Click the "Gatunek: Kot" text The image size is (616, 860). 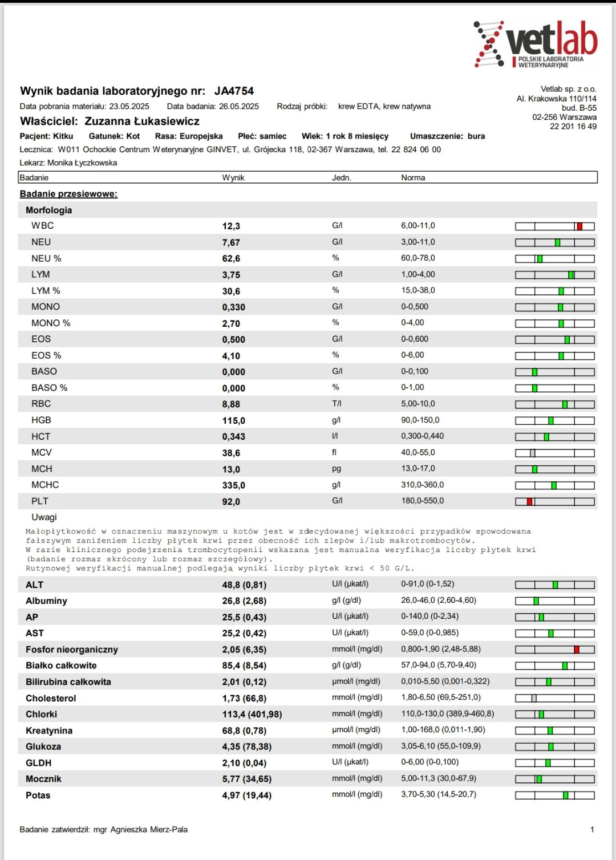[x=114, y=136]
